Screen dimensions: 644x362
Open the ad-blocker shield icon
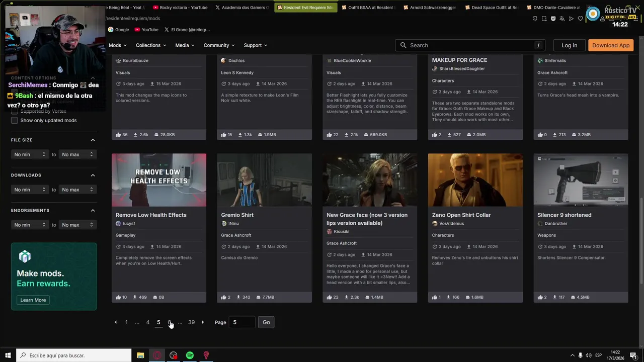553,19
